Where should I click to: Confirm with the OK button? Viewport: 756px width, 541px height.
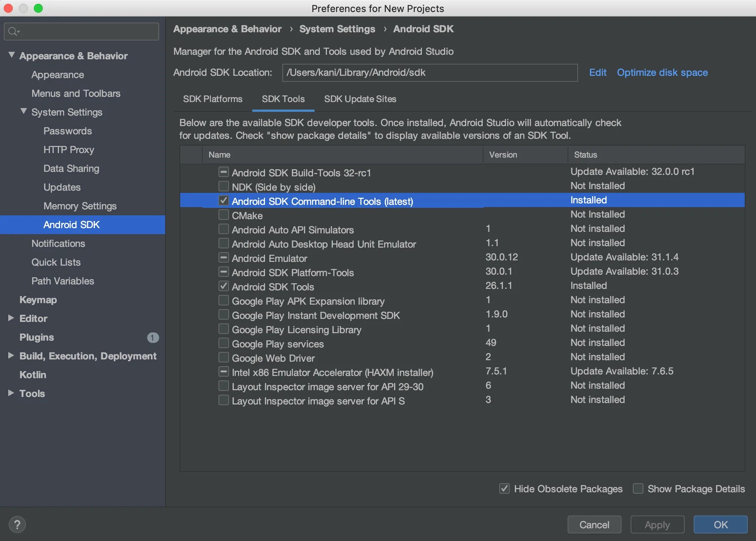point(721,524)
